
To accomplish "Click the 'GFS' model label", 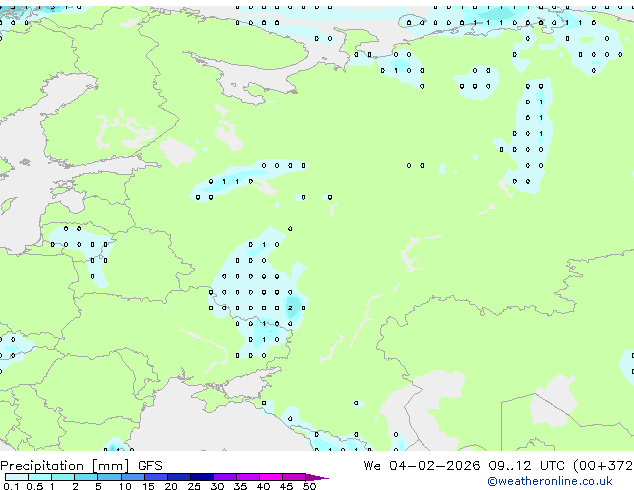I will 150,466.
